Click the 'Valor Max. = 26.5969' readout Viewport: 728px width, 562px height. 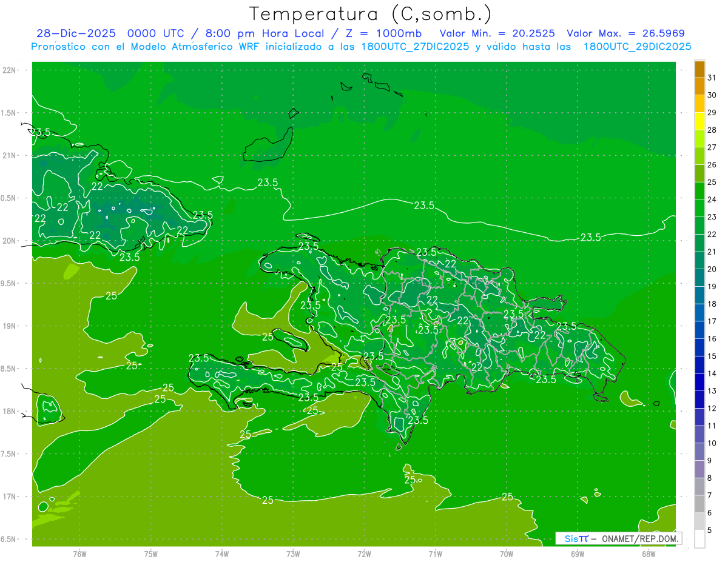click(x=625, y=33)
